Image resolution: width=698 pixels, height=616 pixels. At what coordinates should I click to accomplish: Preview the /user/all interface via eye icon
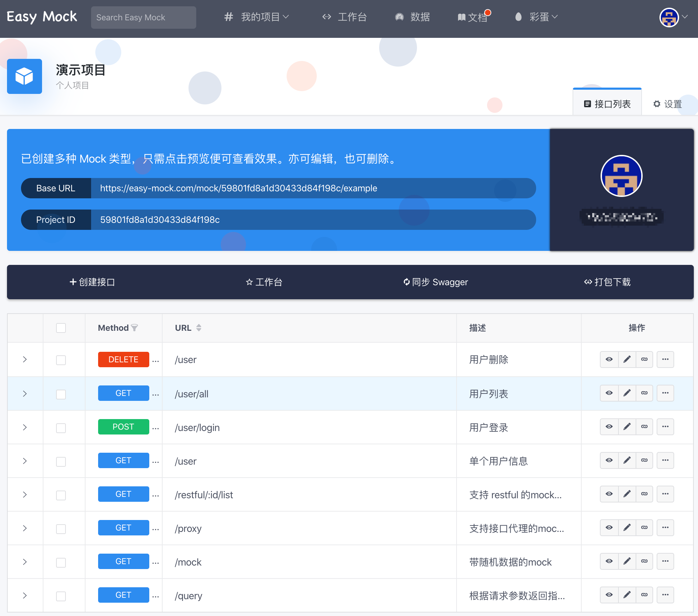click(x=609, y=393)
